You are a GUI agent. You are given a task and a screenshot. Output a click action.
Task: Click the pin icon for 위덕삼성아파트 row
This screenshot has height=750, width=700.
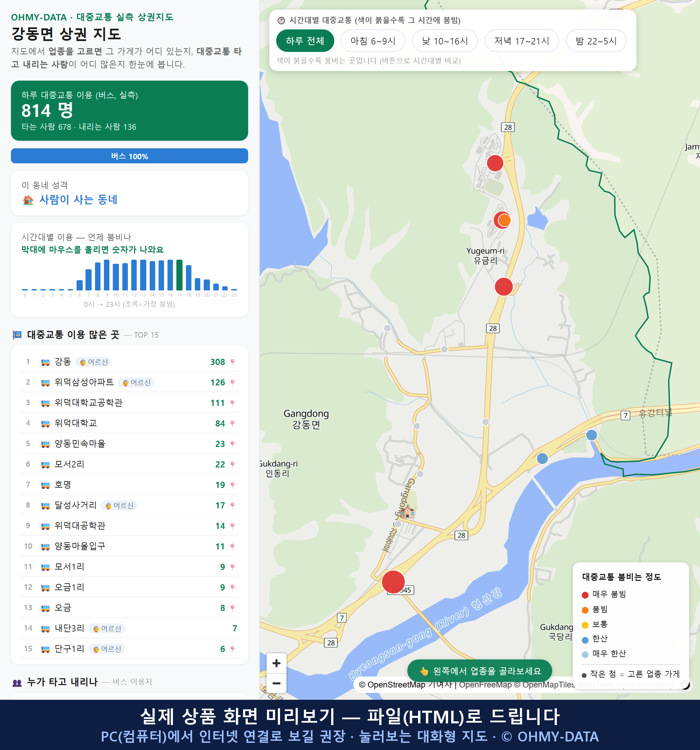[x=232, y=383]
